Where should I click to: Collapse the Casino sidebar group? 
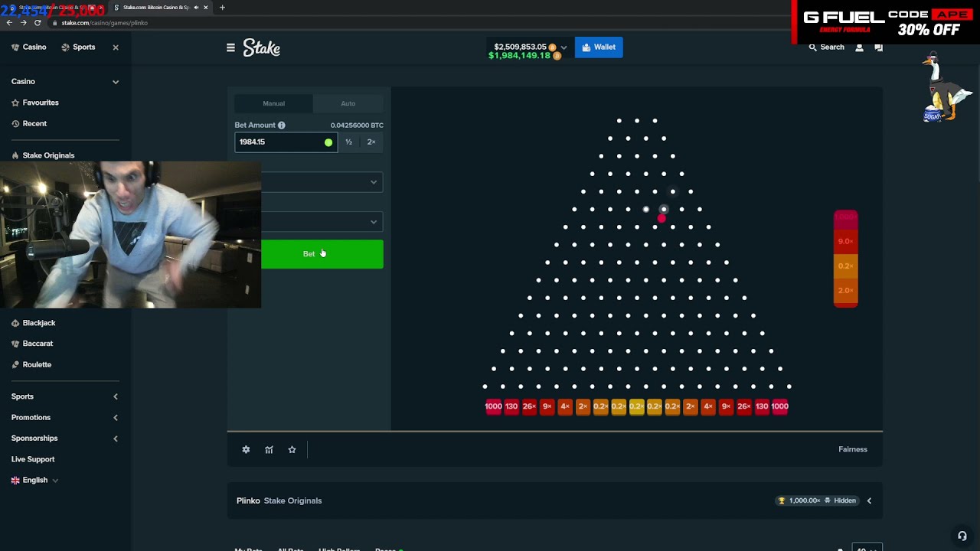pyautogui.click(x=116, y=82)
